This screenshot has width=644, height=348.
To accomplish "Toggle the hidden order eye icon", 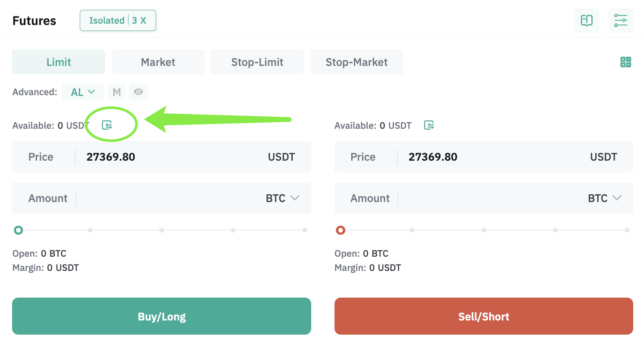I will click(x=138, y=92).
